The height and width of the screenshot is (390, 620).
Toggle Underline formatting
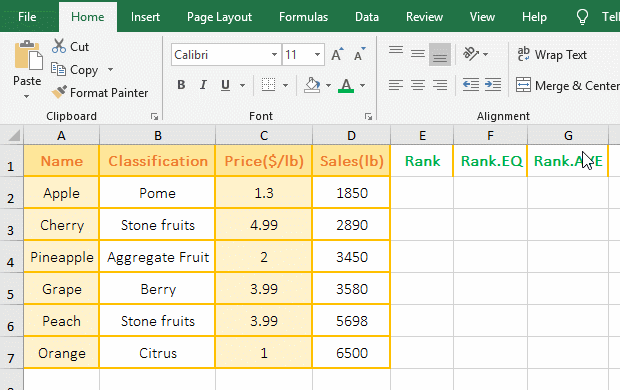[225, 85]
